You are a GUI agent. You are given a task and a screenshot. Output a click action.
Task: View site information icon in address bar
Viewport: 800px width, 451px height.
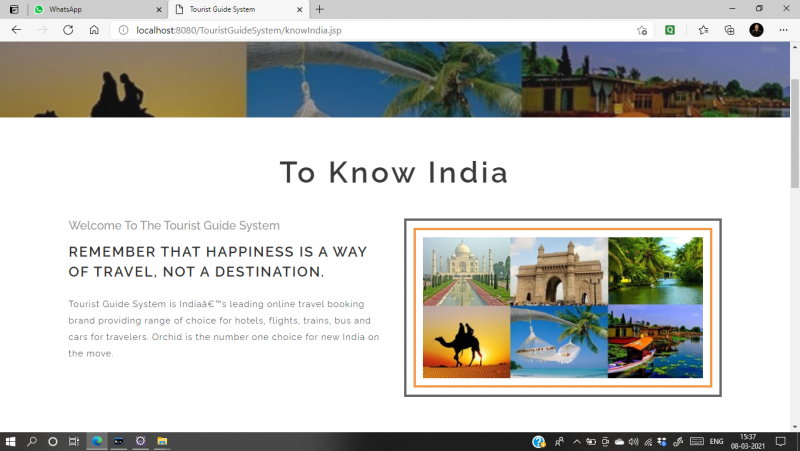(x=123, y=30)
